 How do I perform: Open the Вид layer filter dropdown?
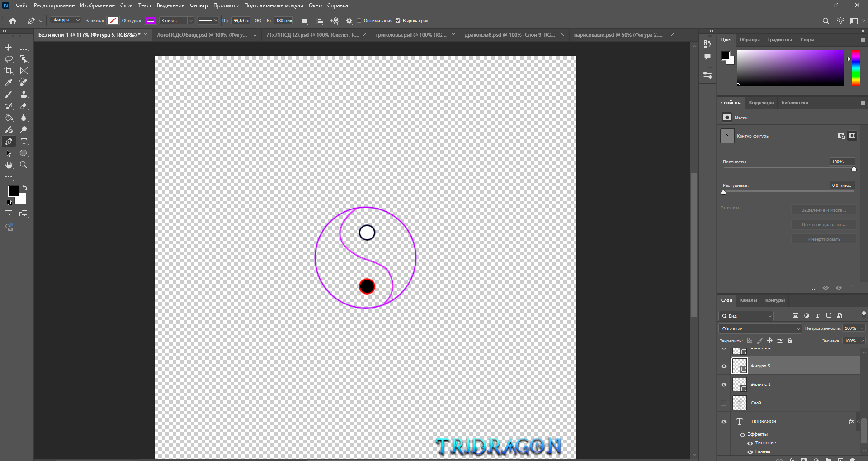746,316
